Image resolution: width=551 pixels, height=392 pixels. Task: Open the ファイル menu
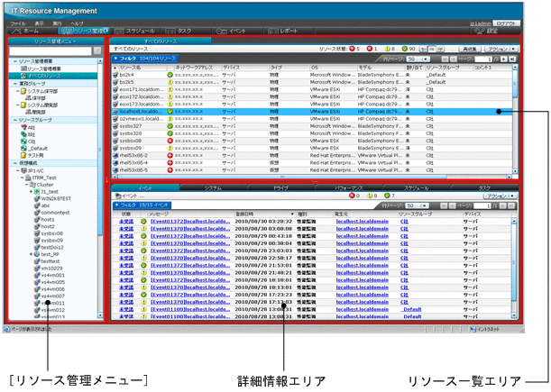pyautogui.click(x=18, y=23)
